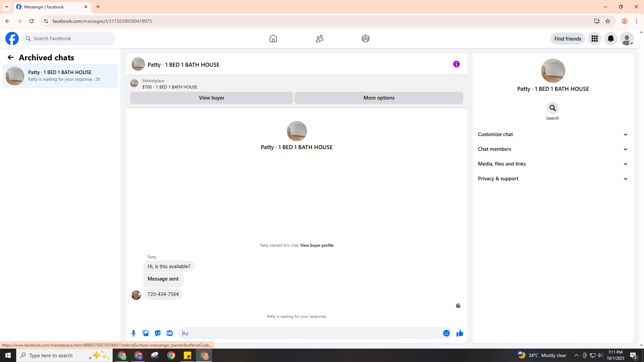This screenshot has height=362, width=644.
Task: Open a new browser tab
Action: (98, 7)
